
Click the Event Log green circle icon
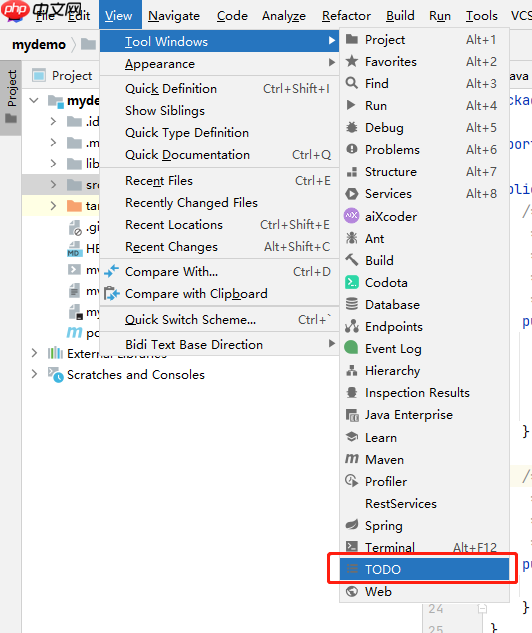point(352,348)
